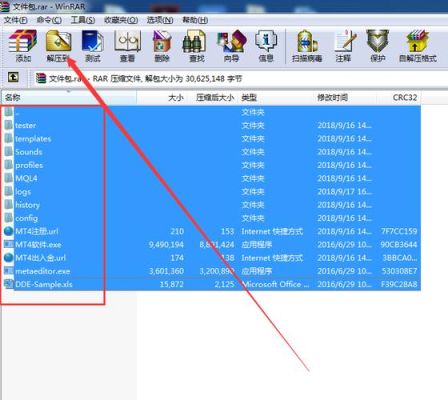Select the templates folder name
The height and width of the screenshot is (400, 448).
click(x=33, y=139)
